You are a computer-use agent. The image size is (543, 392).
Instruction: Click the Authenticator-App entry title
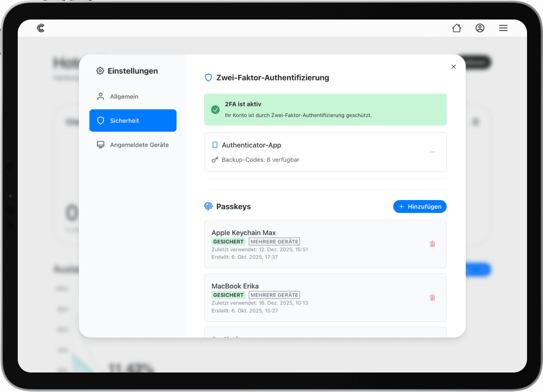coord(251,145)
